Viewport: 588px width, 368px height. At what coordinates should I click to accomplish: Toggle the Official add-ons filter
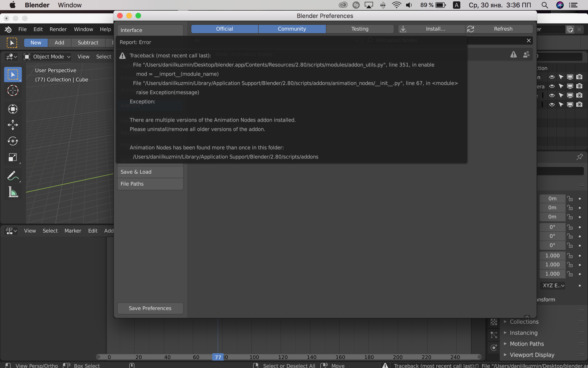(224, 29)
